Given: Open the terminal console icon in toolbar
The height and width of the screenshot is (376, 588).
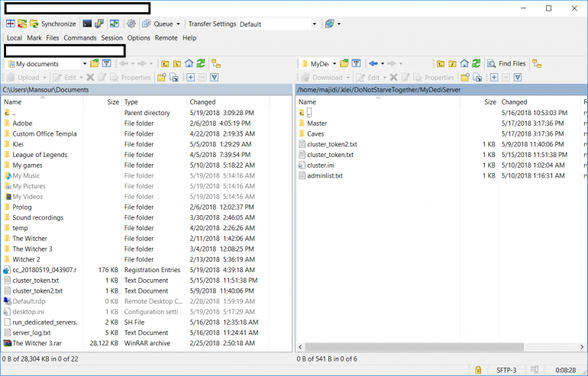Looking at the screenshot, I should tap(87, 24).
